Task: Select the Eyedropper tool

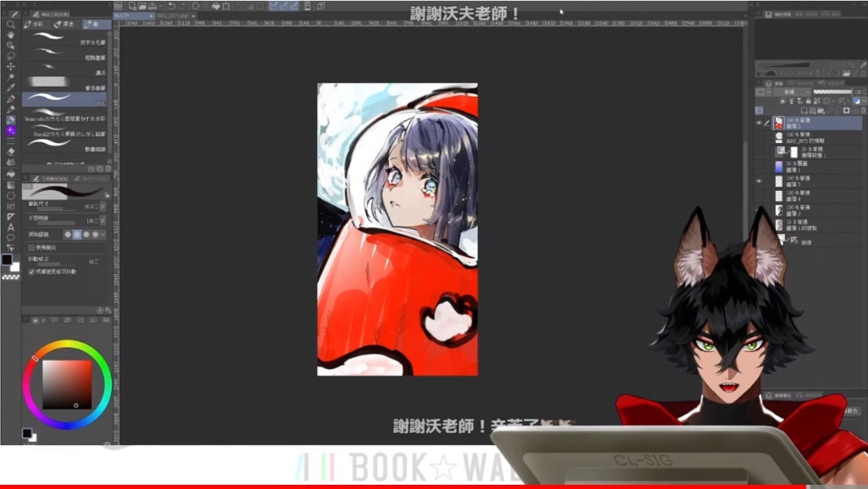Action: [10, 87]
